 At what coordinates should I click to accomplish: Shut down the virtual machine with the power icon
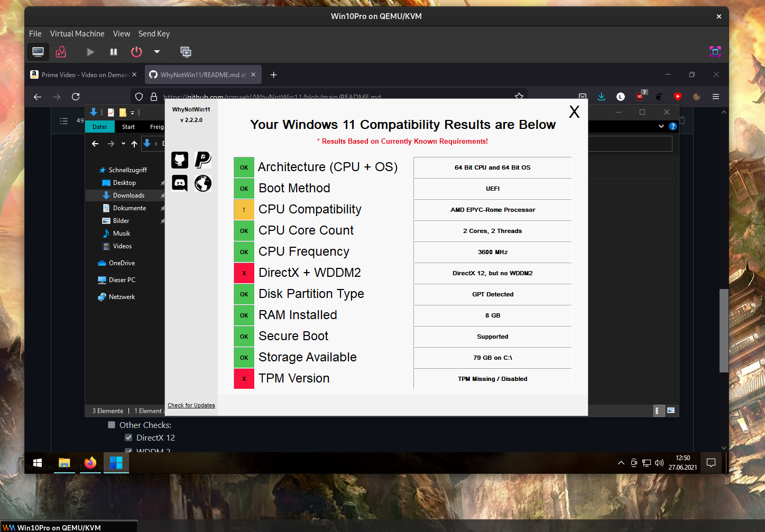click(x=136, y=52)
